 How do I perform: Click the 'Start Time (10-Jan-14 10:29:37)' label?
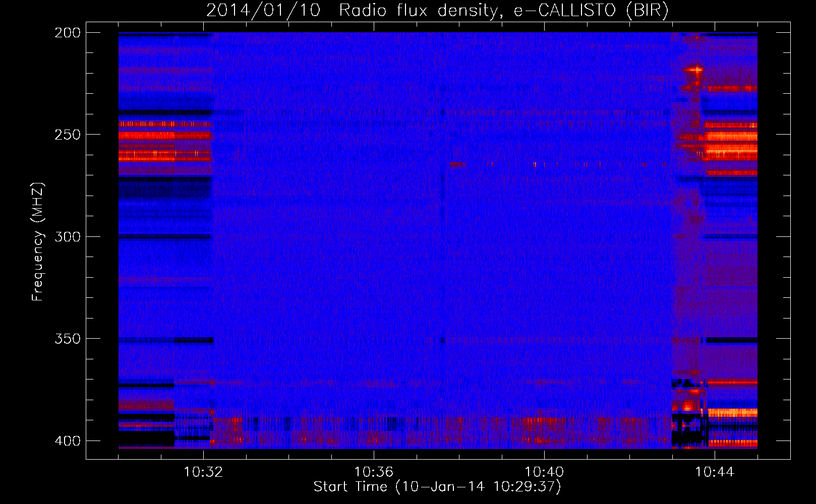[437, 486]
